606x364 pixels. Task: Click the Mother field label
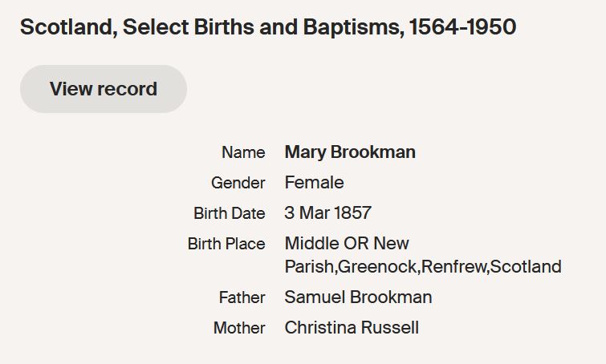click(239, 328)
